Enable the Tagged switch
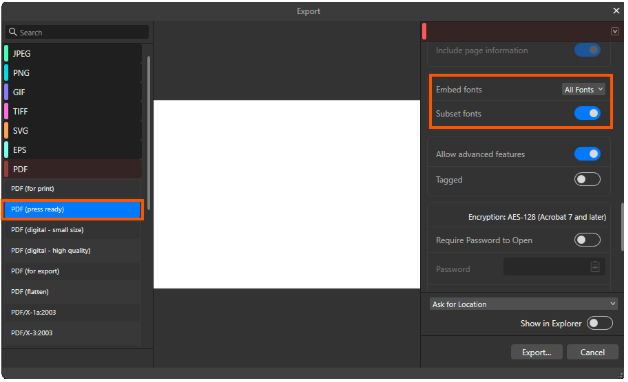 point(587,179)
